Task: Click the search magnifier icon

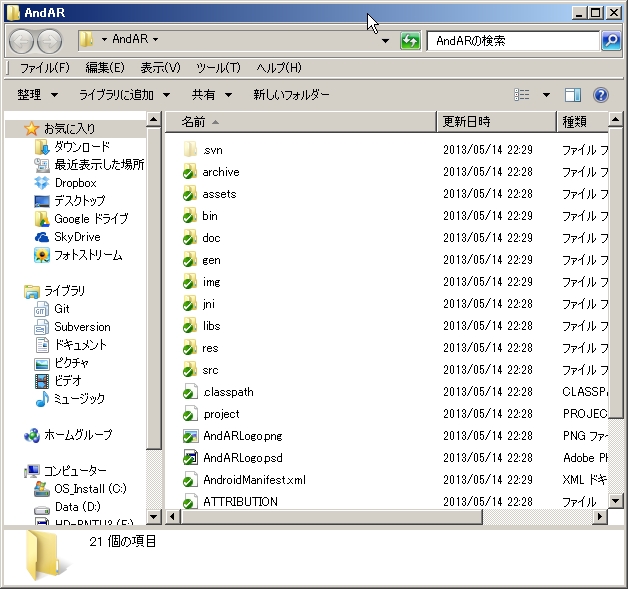Action: 611,41
